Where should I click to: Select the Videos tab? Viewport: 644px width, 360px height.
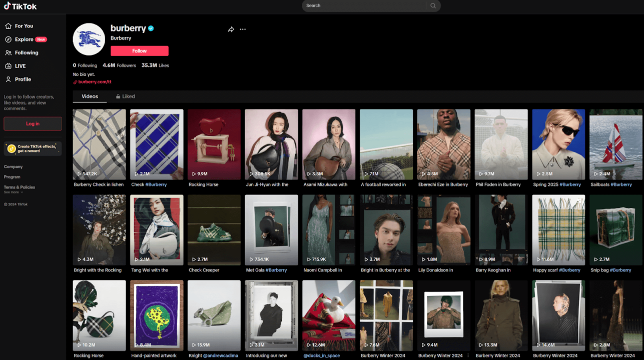click(90, 96)
